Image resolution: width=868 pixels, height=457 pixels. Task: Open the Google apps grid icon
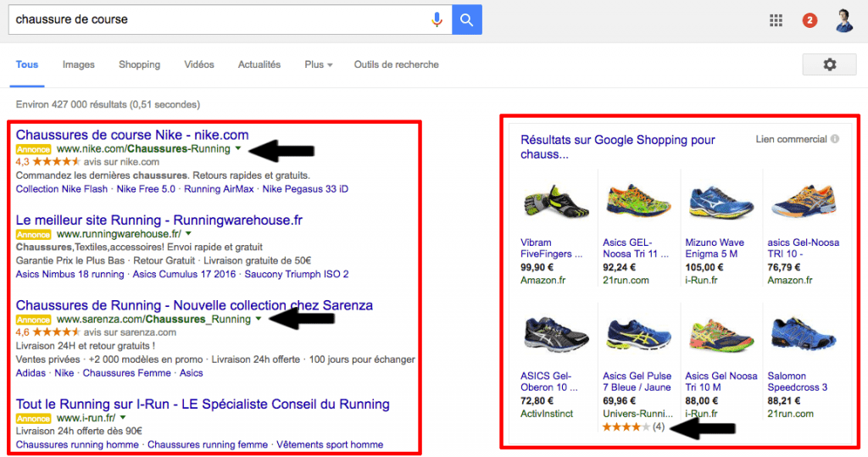[776, 20]
